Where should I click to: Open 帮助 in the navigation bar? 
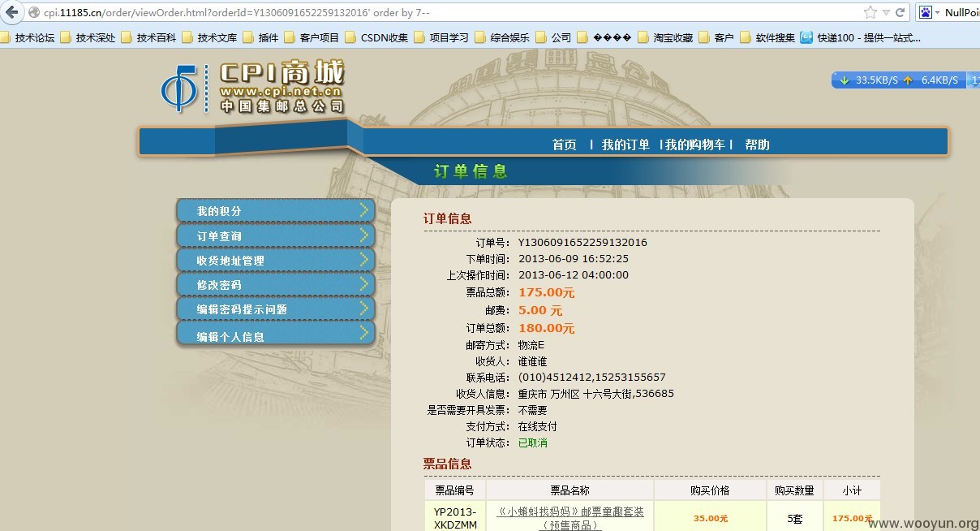757,145
